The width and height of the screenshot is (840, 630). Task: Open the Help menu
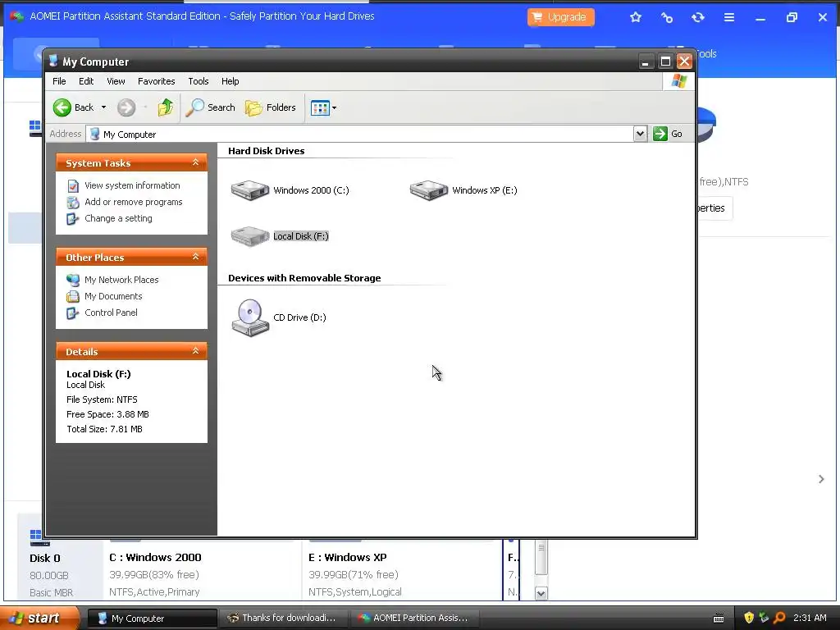[x=231, y=81]
